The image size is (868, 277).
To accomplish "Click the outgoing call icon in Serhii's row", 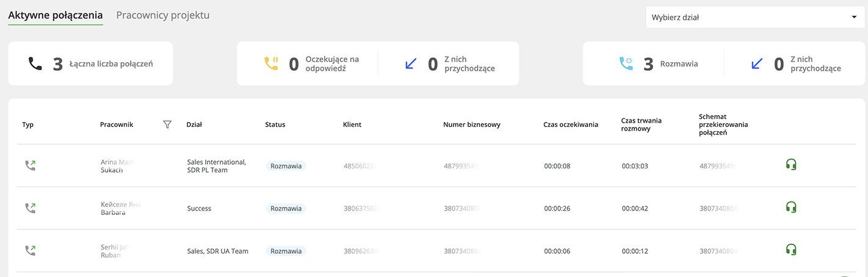I will coord(30,251).
